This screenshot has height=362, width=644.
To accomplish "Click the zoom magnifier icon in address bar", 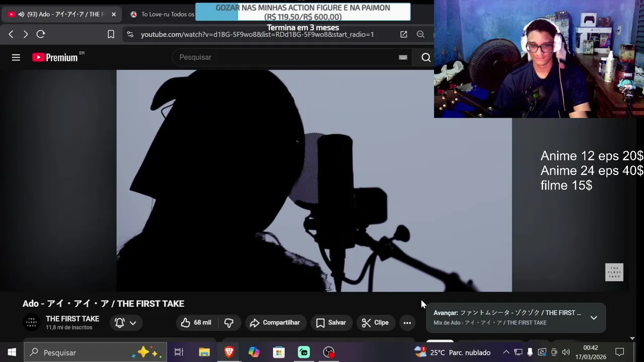I will (x=421, y=34).
